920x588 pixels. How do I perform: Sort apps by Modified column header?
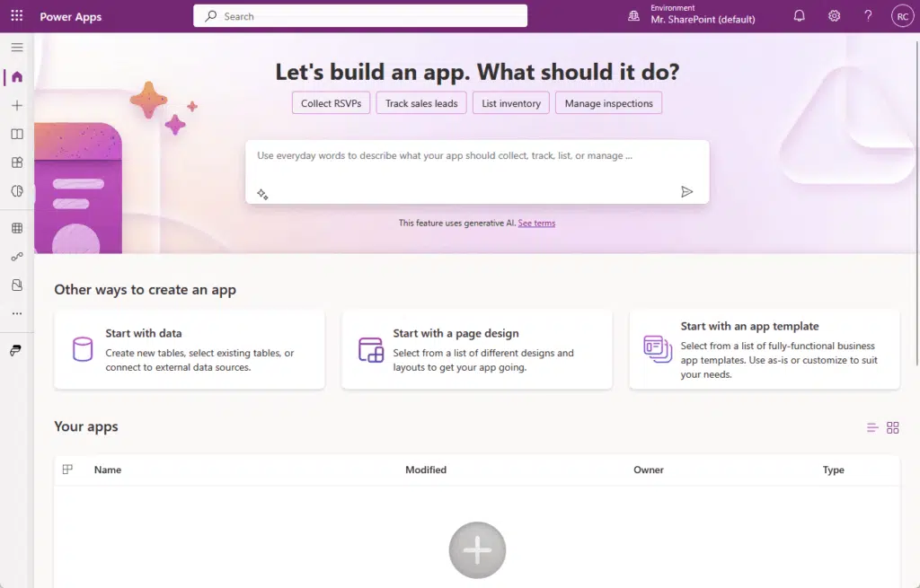(x=425, y=470)
